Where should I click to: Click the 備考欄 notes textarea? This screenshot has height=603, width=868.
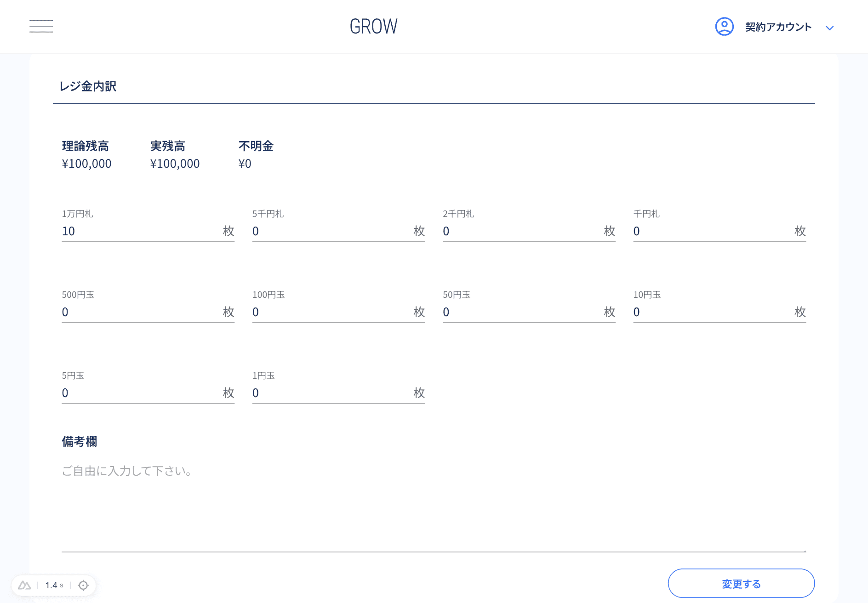click(434, 506)
